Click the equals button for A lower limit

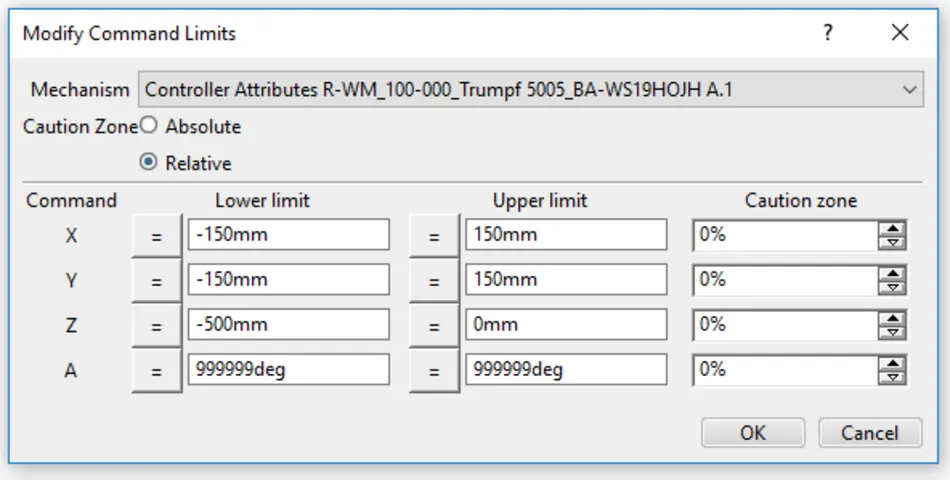pyautogui.click(x=156, y=371)
